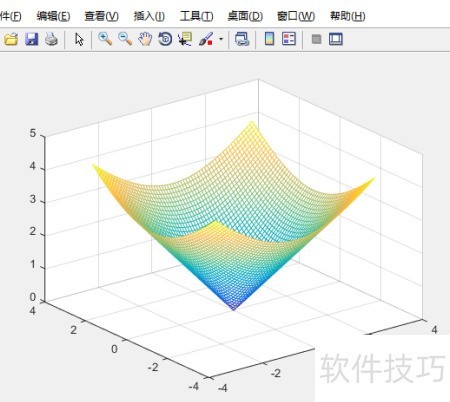Click the Open File folder icon
This screenshot has height=402, width=450.
[11, 39]
